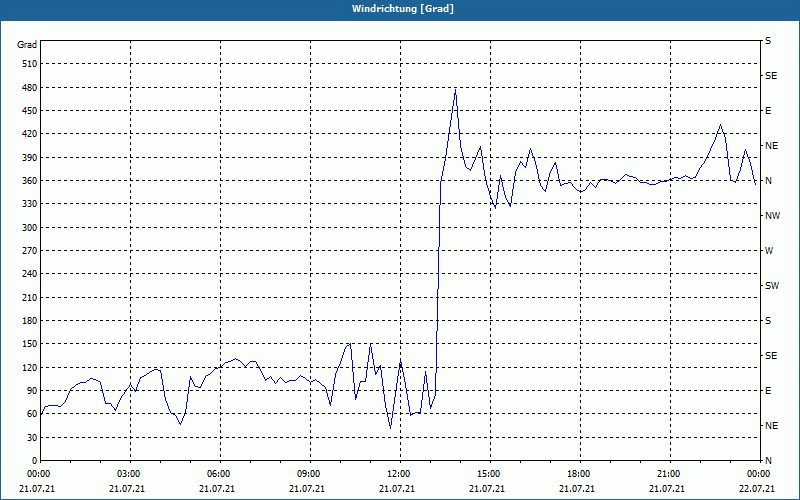Click the 120 value on left axis
The height and width of the screenshot is (500, 800).
click(x=30, y=367)
